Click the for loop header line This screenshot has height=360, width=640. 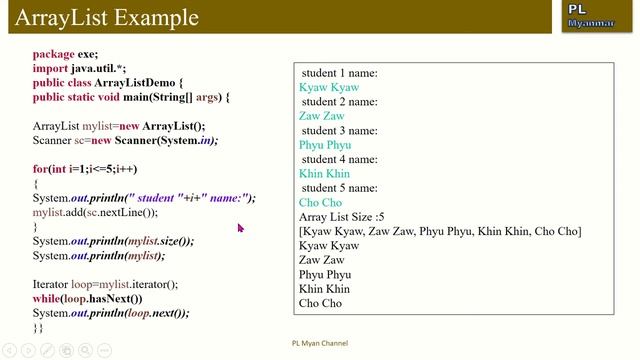(85, 169)
